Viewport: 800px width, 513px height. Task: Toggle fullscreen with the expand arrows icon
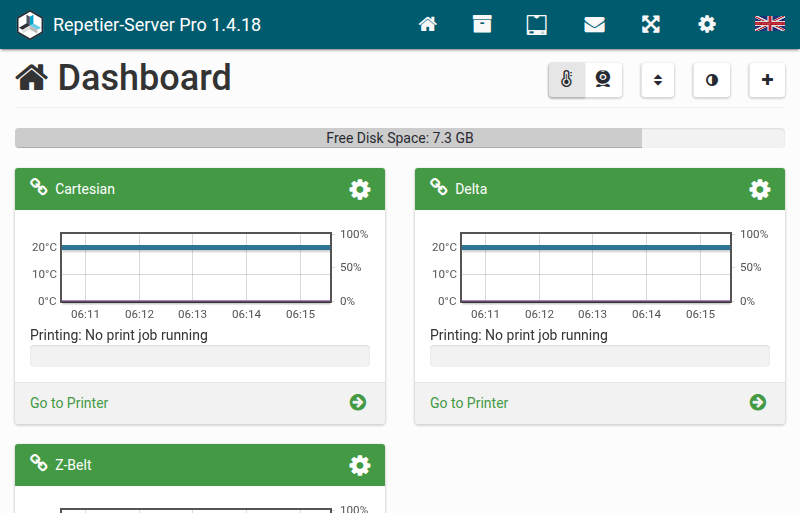click(651, 24)
